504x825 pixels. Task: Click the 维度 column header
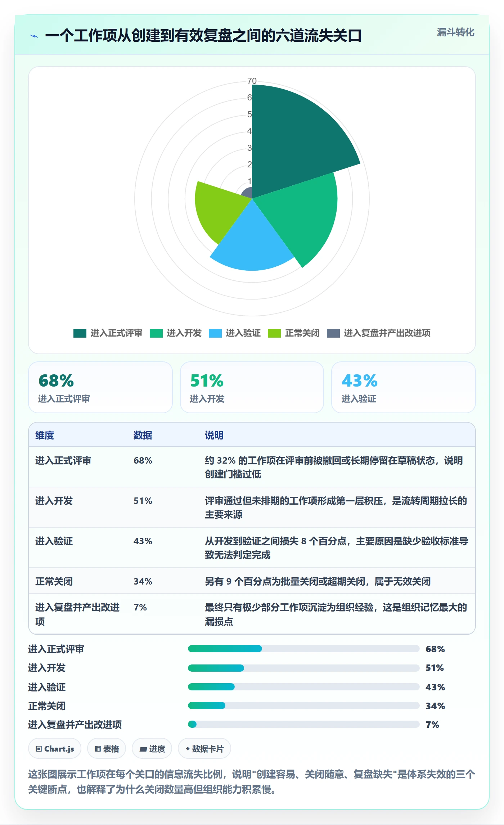click(x=45, y=435)
